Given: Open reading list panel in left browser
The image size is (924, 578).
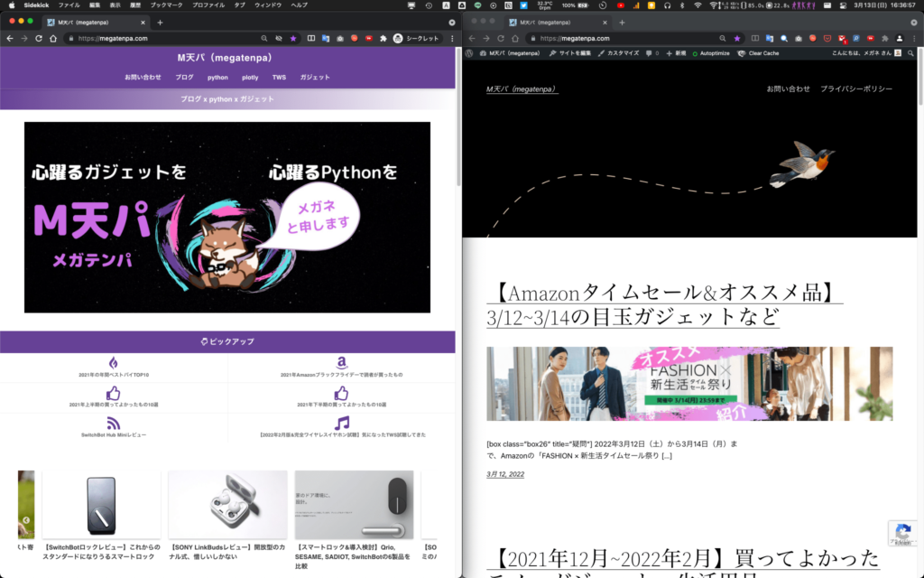Looking at the screenshot, I should point(311,38).
